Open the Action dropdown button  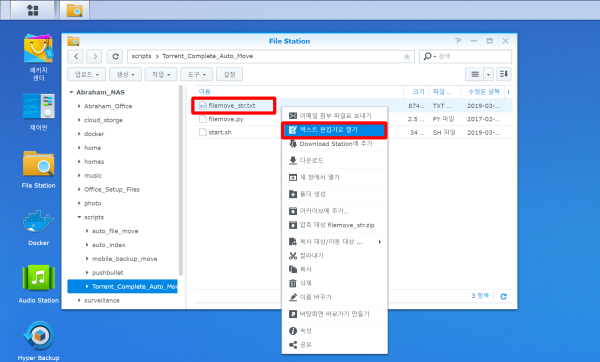pyautogui.click(x=161, y=74)
